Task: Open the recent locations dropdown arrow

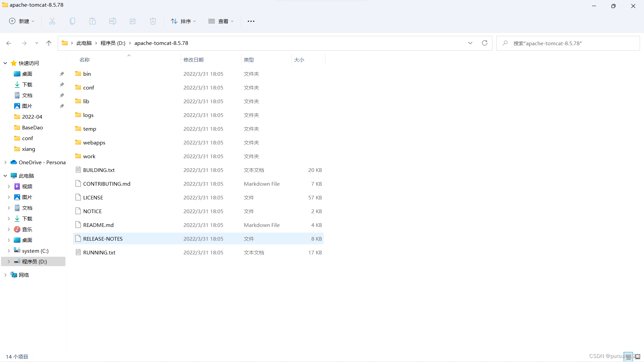Action: pos(37,43)
